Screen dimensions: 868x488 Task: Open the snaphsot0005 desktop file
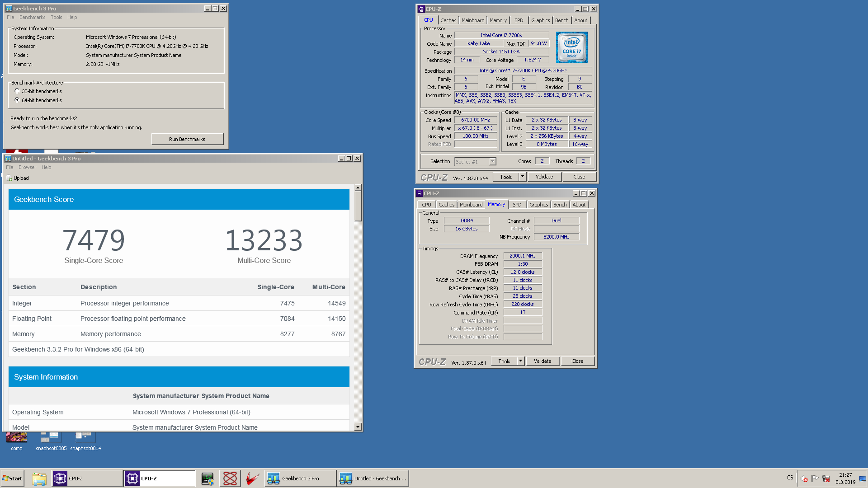[x=51, y=441]
